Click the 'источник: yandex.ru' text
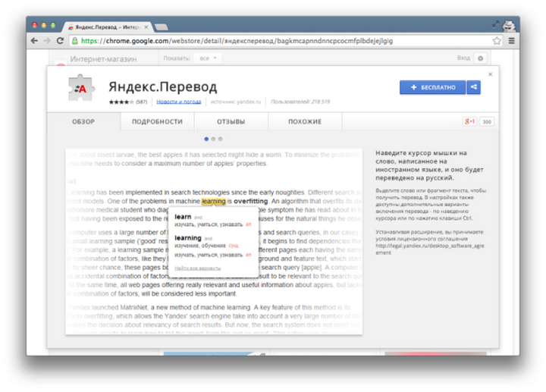 pyautogui.click(x=236, y=102)
